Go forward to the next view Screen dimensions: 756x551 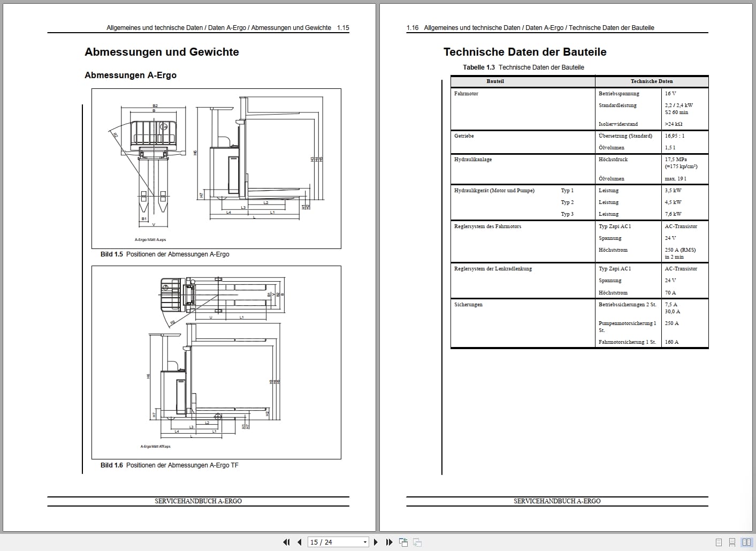(x=417, y=542)
